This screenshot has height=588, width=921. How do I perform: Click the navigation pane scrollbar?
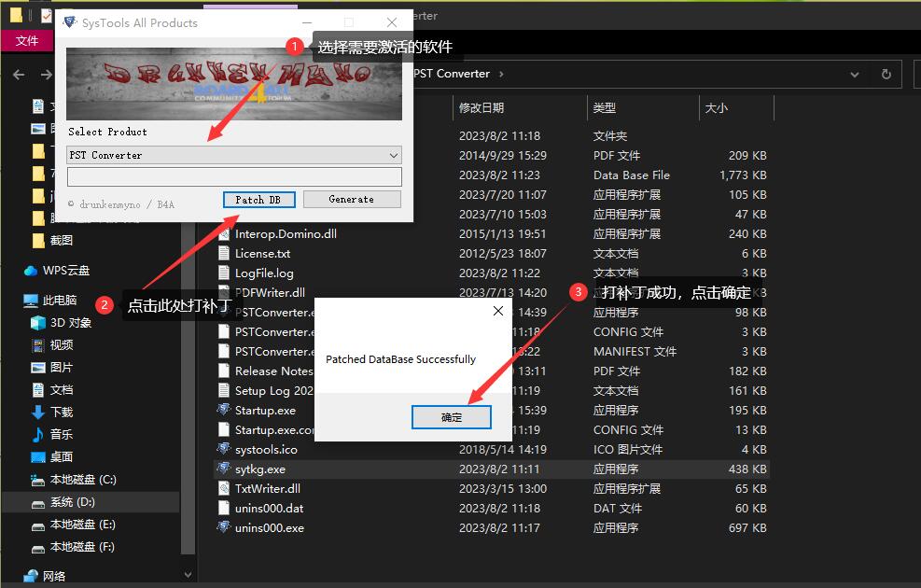coord(188,387)
